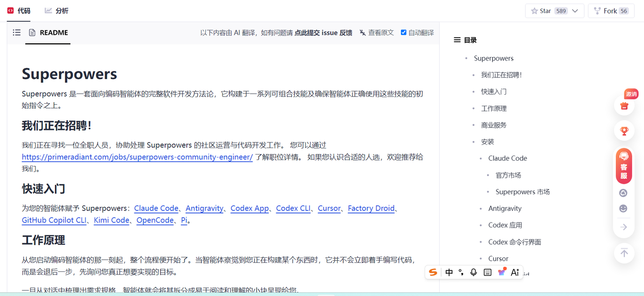Open the Cursor link in 快速入门
Image resolution: width=644 pixels, height=296 pixels.
(329, 208)
